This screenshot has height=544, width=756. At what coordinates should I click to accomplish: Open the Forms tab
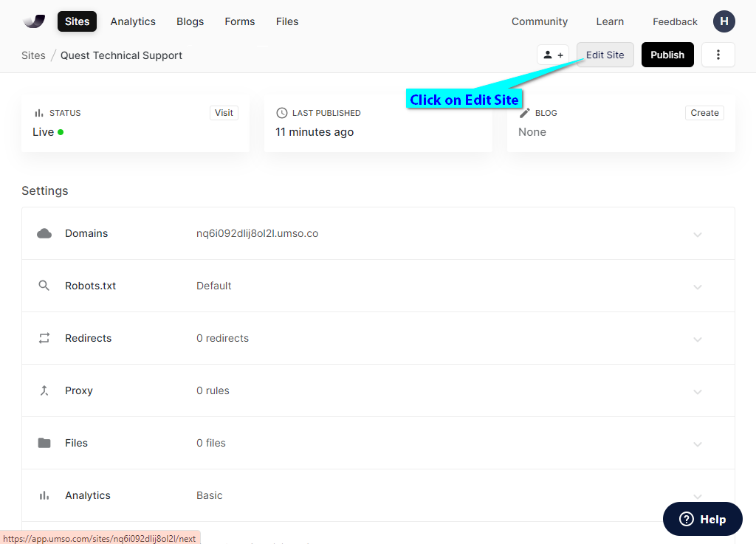tap(240, 21)
